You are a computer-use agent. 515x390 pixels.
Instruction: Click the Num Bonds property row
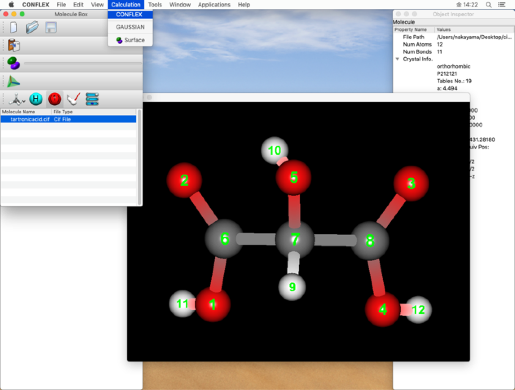454,52
